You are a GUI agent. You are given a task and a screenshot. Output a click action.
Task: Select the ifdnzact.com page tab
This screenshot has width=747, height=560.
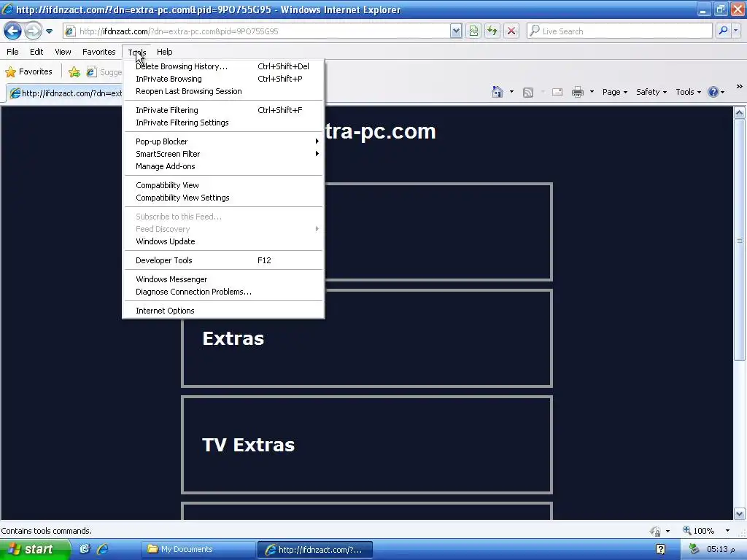coord(64,93)
